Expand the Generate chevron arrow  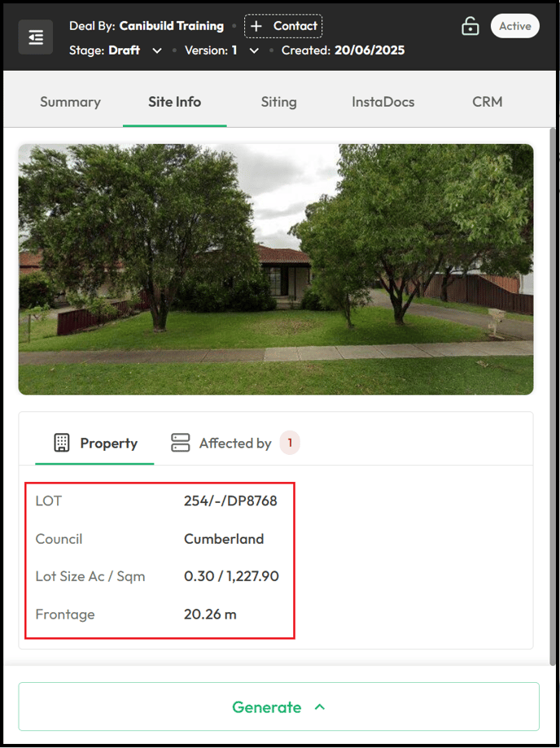click(x=320, y=707)
